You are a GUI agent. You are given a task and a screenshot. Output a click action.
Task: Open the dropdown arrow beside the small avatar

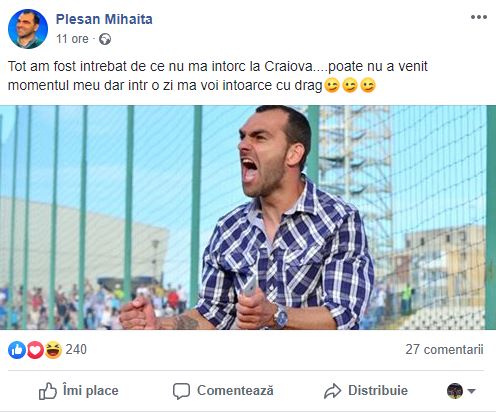pos(471,391)
